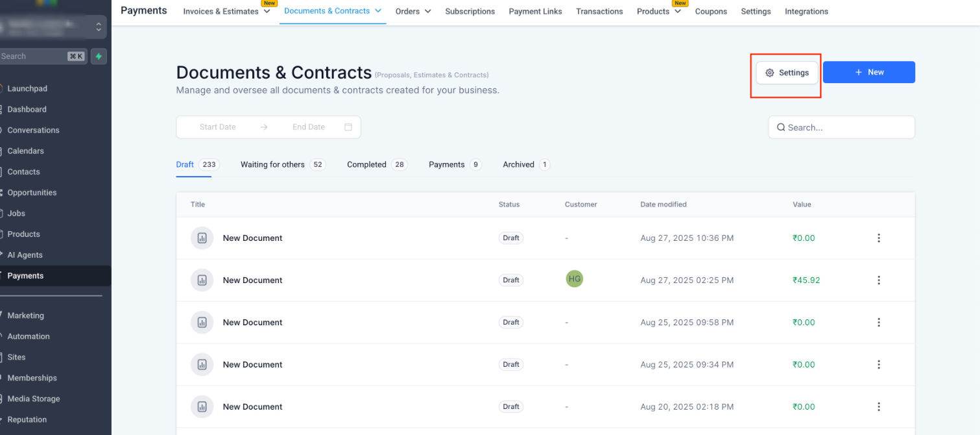Click the Start Date field
Viewport: 980px width, 435px height.
pos(218,127)
